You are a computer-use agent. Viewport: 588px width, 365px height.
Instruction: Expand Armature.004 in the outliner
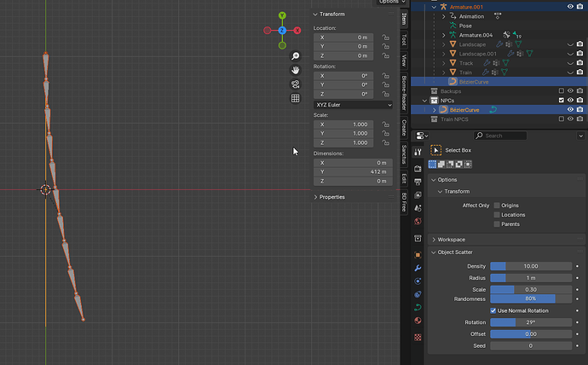444,35
